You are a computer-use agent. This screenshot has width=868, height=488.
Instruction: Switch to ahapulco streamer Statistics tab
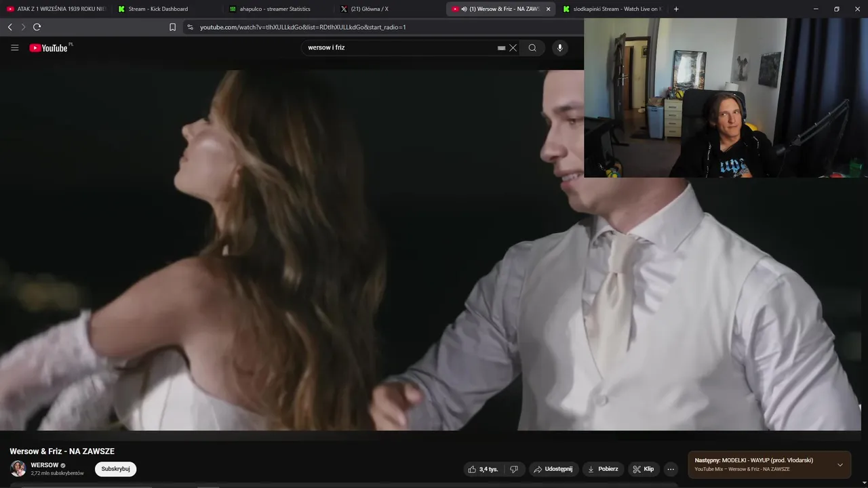pyautogui.click(x=277, y=9)
